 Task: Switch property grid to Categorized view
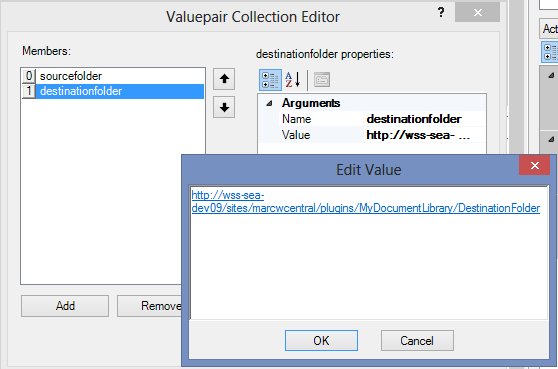(270, 80)
